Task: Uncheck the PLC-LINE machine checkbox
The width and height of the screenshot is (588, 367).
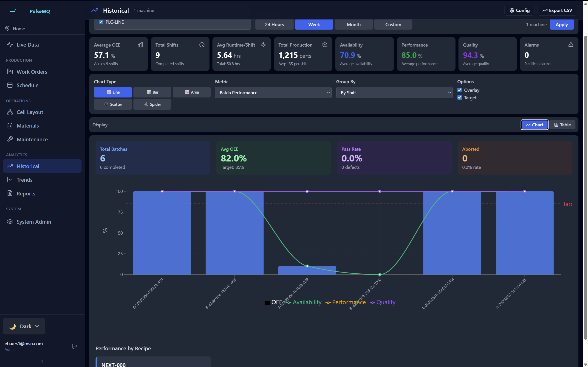Action: pos(101,22)
